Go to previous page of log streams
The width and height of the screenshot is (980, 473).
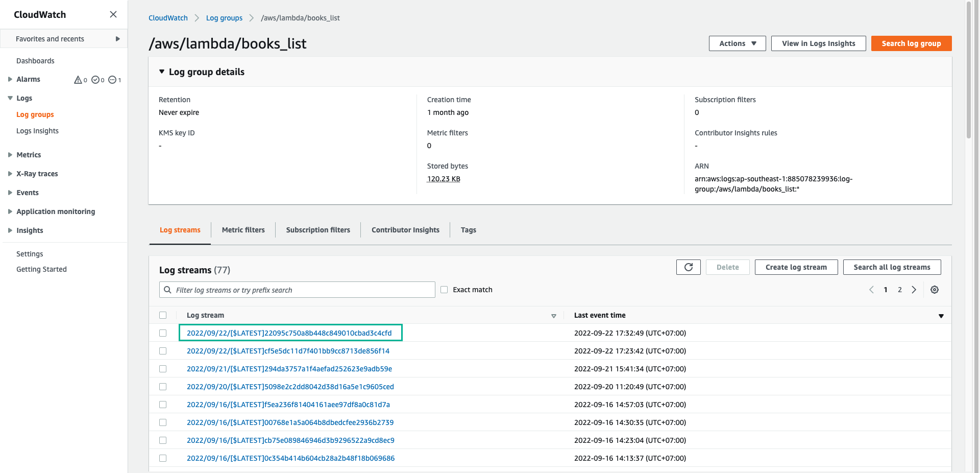(x=871, y=290)
